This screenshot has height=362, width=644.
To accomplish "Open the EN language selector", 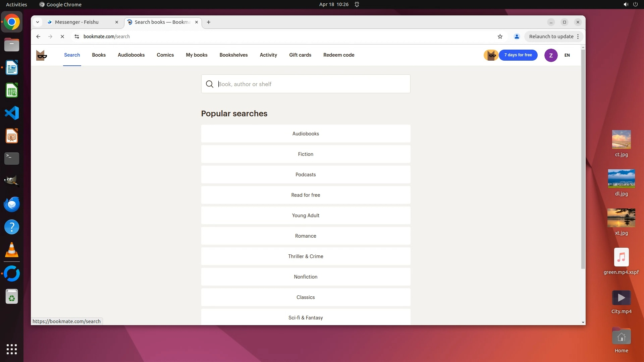I will (x=567, y=55).
